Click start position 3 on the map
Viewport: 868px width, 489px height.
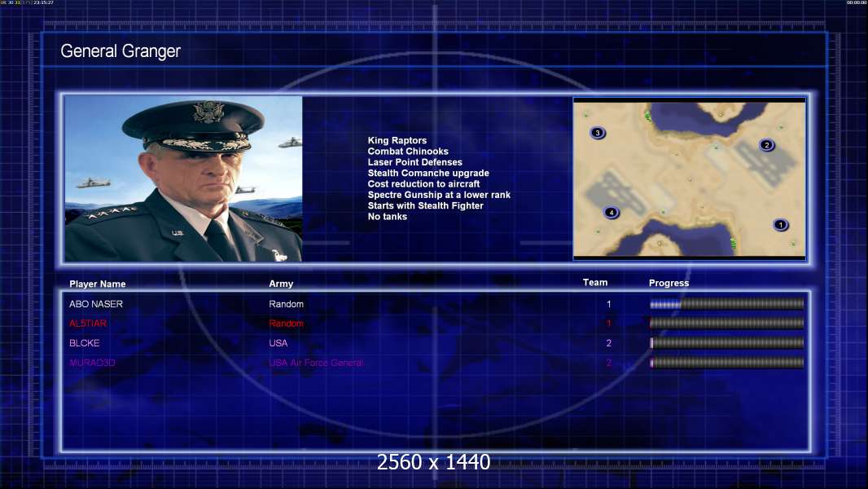point(598,133)
